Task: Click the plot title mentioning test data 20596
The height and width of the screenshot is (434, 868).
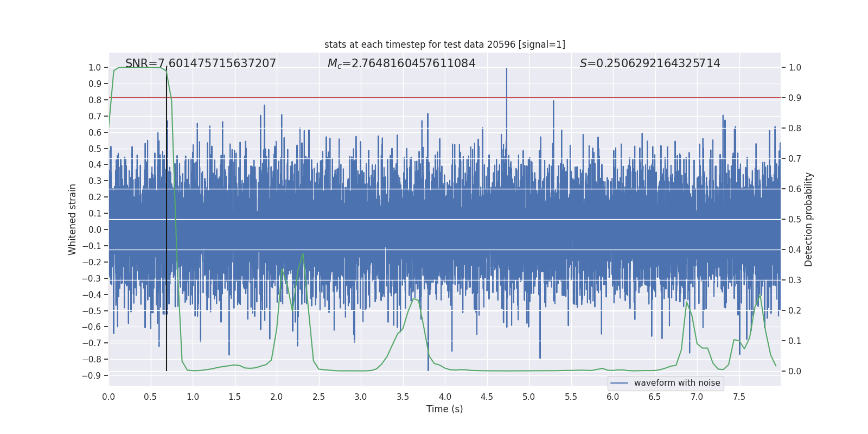Action: 444,44
